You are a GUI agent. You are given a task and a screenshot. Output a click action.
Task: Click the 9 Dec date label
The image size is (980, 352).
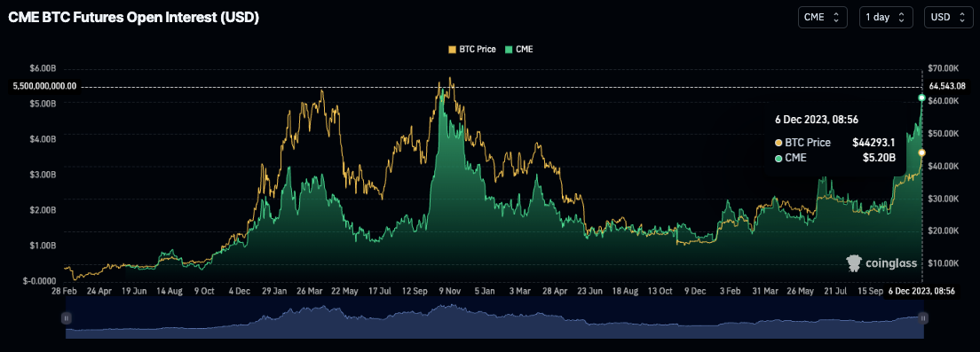coord(695,291)
